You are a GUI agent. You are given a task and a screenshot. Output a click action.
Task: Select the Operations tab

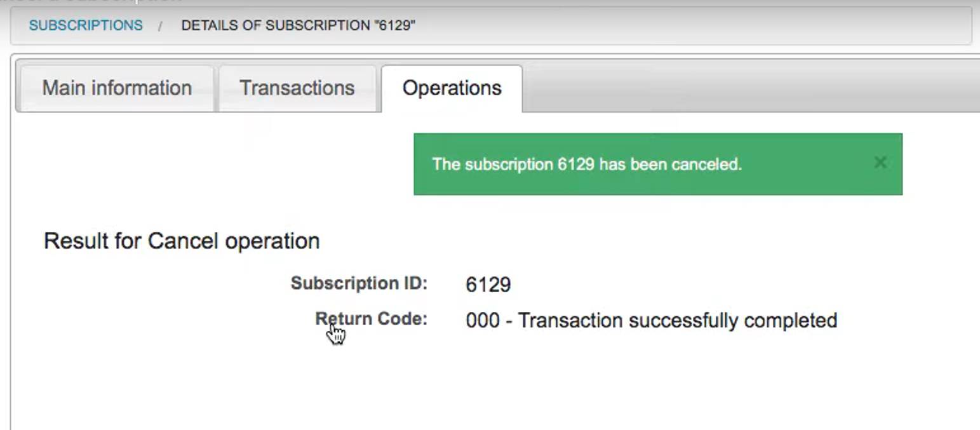click(452, 88)
